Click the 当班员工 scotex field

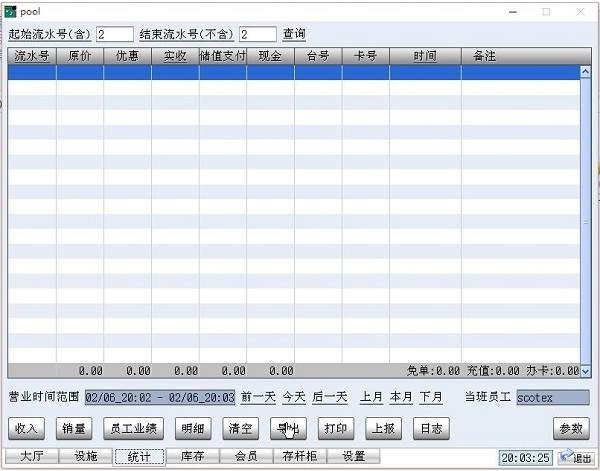click(x=553, y=398)
